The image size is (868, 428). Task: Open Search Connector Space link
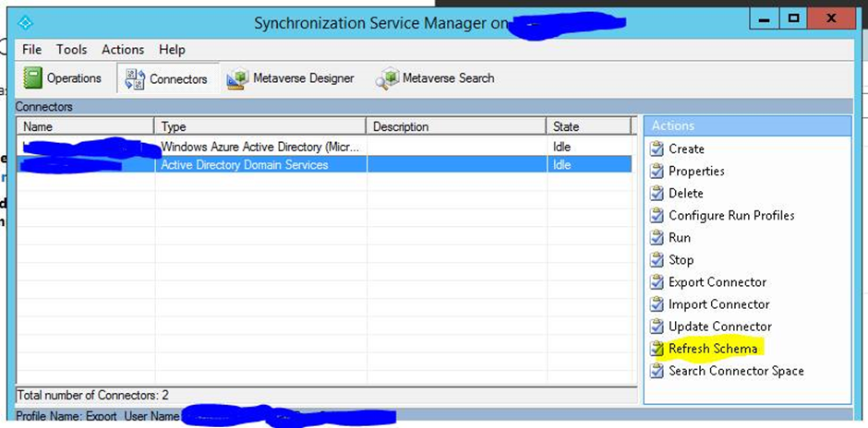click(x=736, y=371)
